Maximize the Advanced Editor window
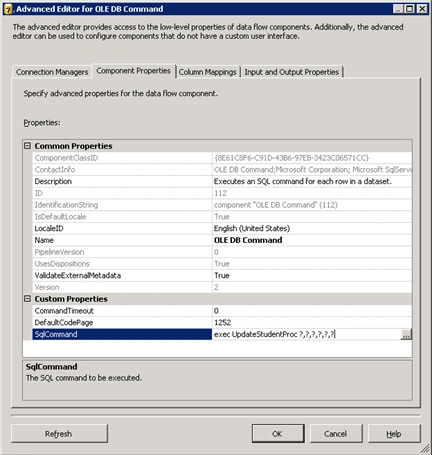 [410, 9]
